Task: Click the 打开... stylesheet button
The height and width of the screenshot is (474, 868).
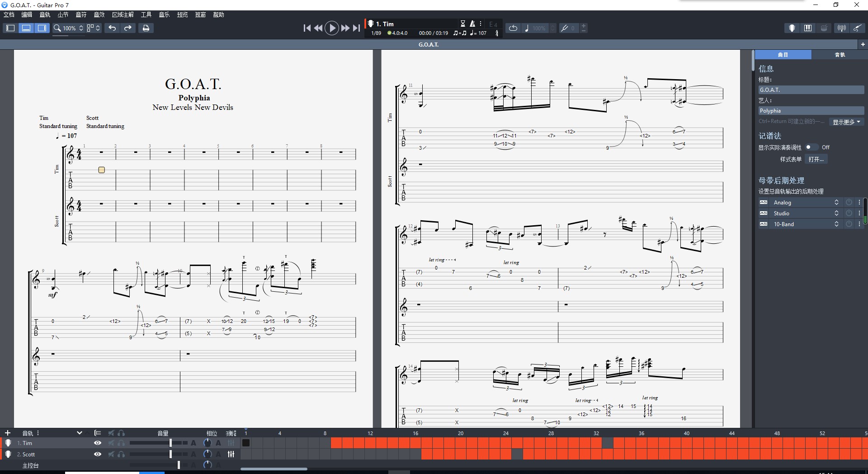Action: click(816, 159)
